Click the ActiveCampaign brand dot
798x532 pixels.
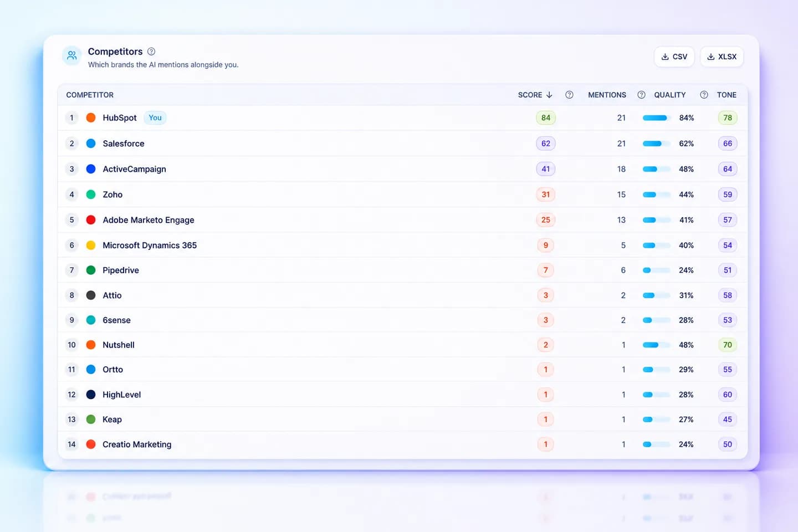click(x=91, y=169)
